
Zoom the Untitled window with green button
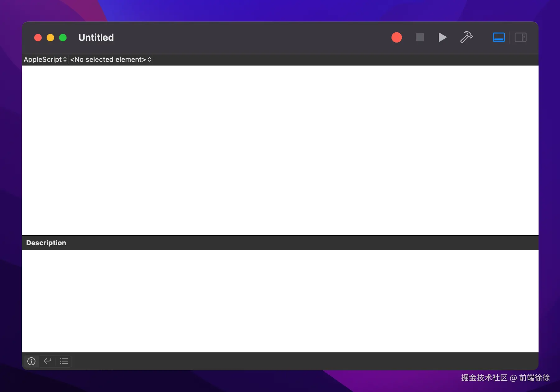tap(63, 38)
